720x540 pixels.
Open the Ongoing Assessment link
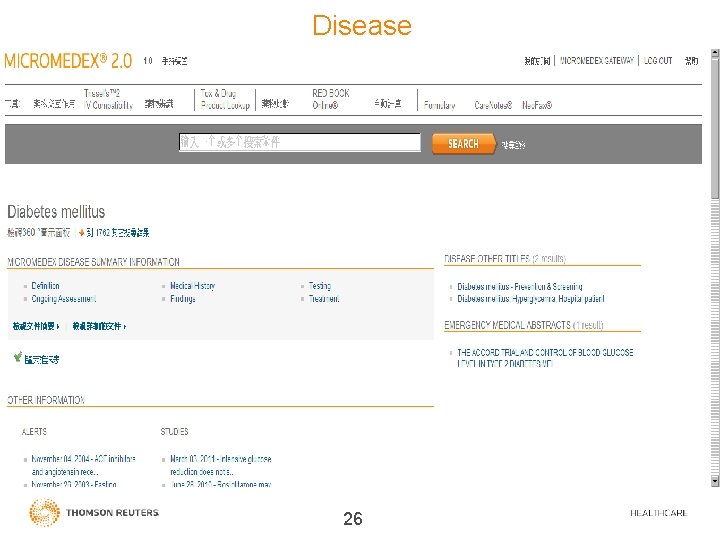coord(63,298)
